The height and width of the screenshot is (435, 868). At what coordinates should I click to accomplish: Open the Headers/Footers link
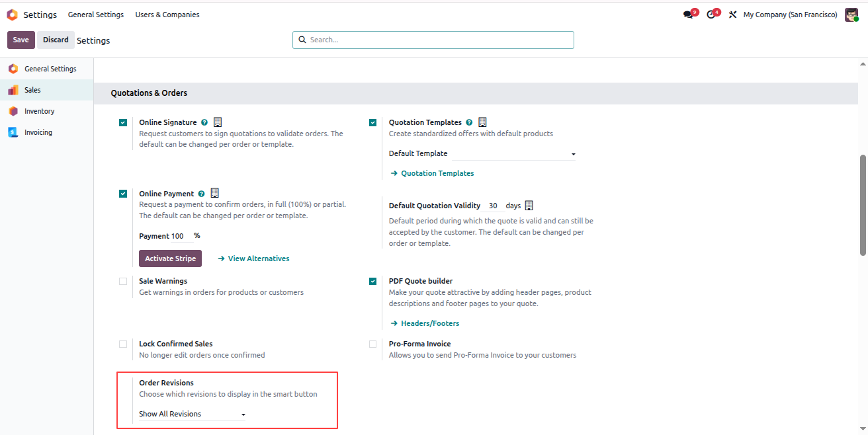coord(425,323)
